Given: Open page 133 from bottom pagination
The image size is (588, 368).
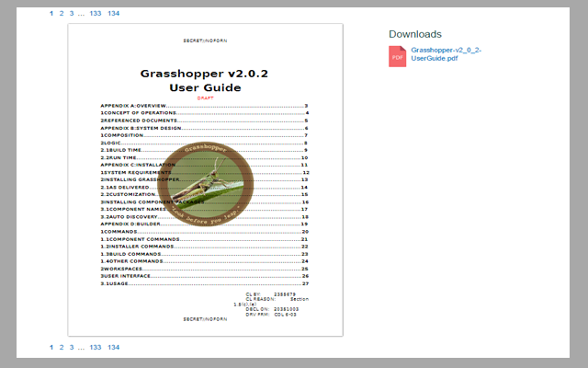Looking at the screenshot, I should point(96,347).
